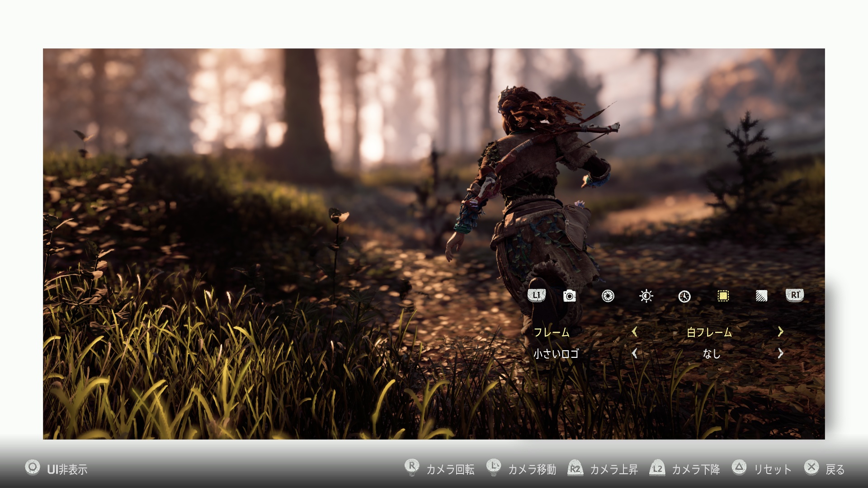Image resolution: width=868 pixels, height=488 pixels.
Task: Open the brightness sun icon tab
Action: point(646,296)
